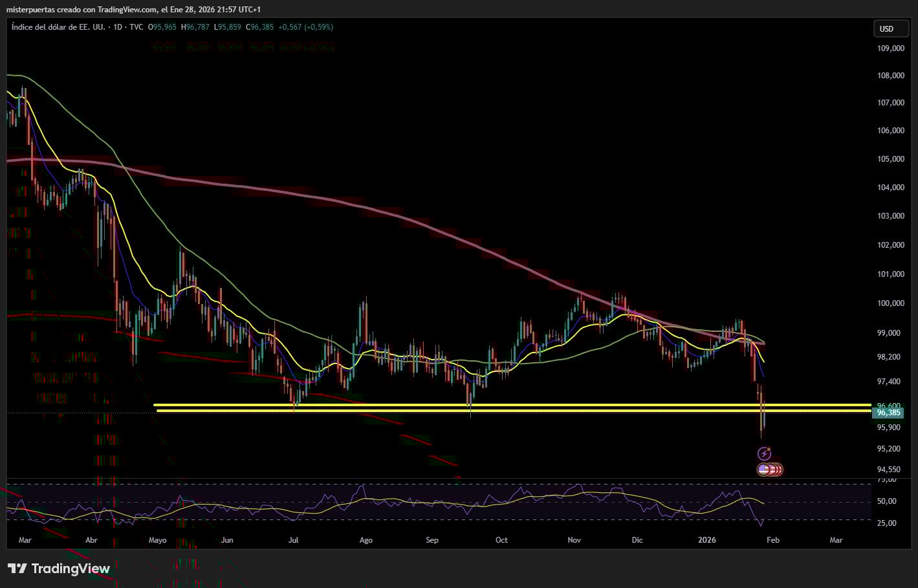Open the lightning-bolt latest news icon
Screen dimensions: 918x588
pos(764,454)
